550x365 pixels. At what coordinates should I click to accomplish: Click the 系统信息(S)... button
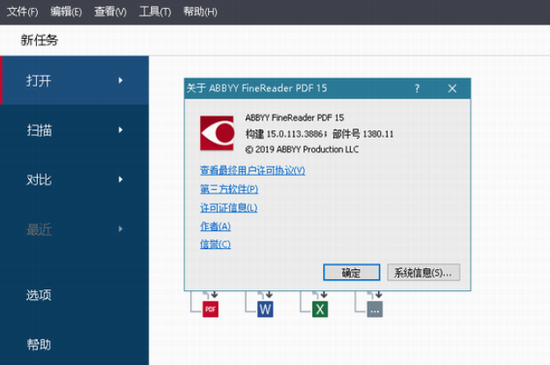pos(423,272)
